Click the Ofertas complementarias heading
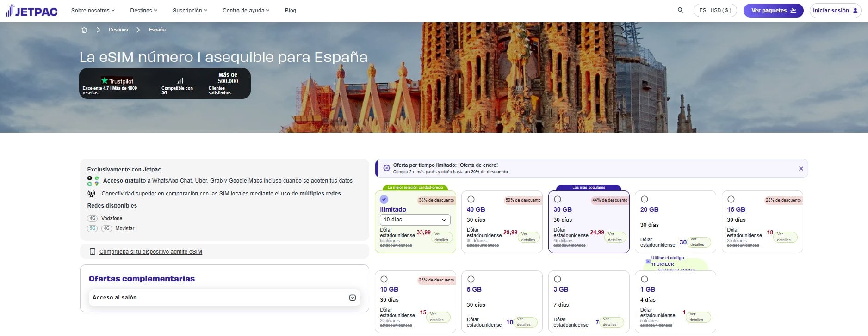 pos(142,279)
